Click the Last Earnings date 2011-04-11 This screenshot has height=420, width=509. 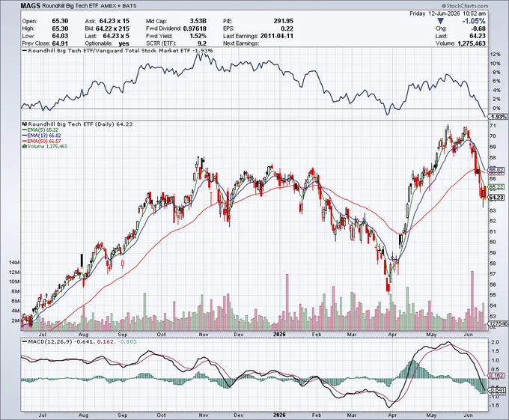pyautogui.click(x=276, y=36)
